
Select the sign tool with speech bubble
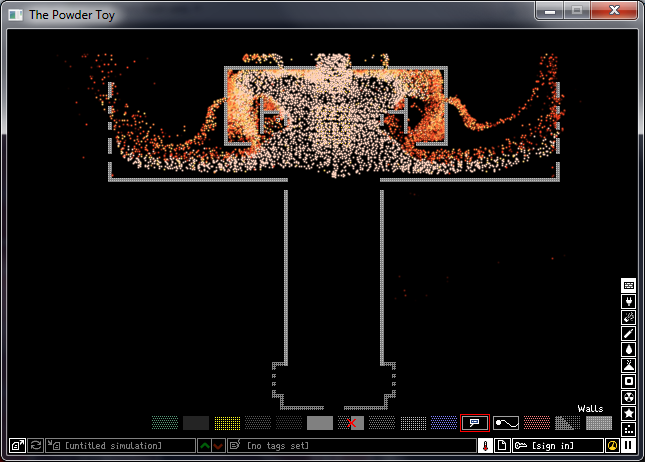475,423
